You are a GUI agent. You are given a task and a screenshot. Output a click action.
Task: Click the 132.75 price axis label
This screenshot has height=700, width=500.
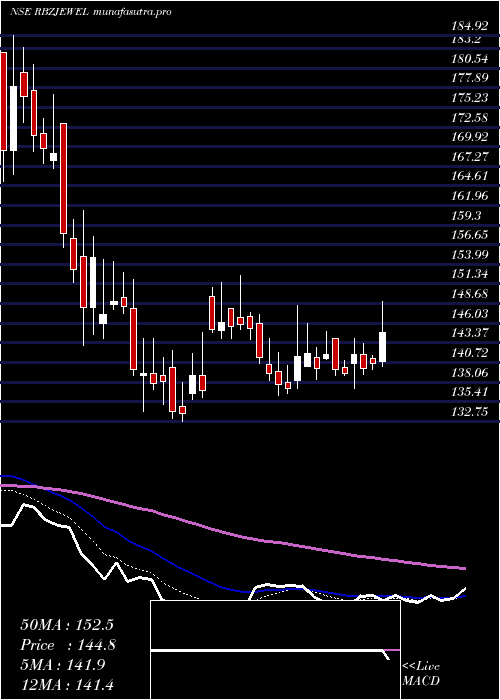click(470, 412)
